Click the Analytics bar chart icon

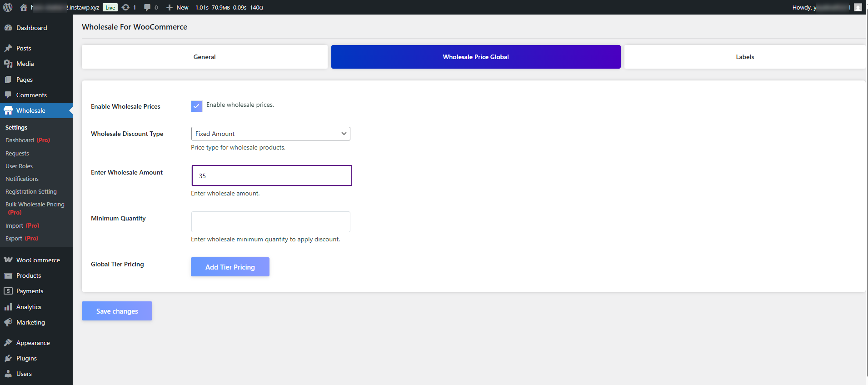(x=8, y=307)
